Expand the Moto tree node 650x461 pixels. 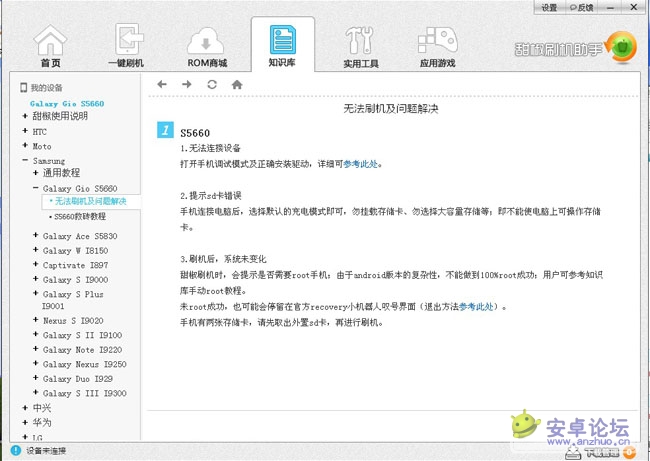pos(25,146)
